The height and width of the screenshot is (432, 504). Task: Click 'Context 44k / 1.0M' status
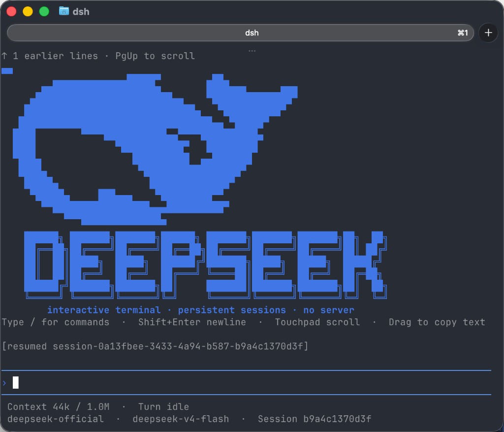click(58, 407)
